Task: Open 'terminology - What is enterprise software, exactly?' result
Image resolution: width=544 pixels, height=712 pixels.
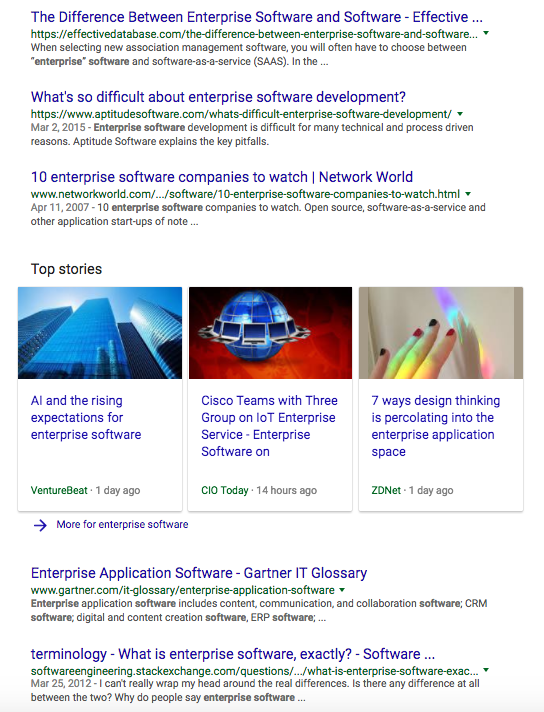Action: point(233,654)
